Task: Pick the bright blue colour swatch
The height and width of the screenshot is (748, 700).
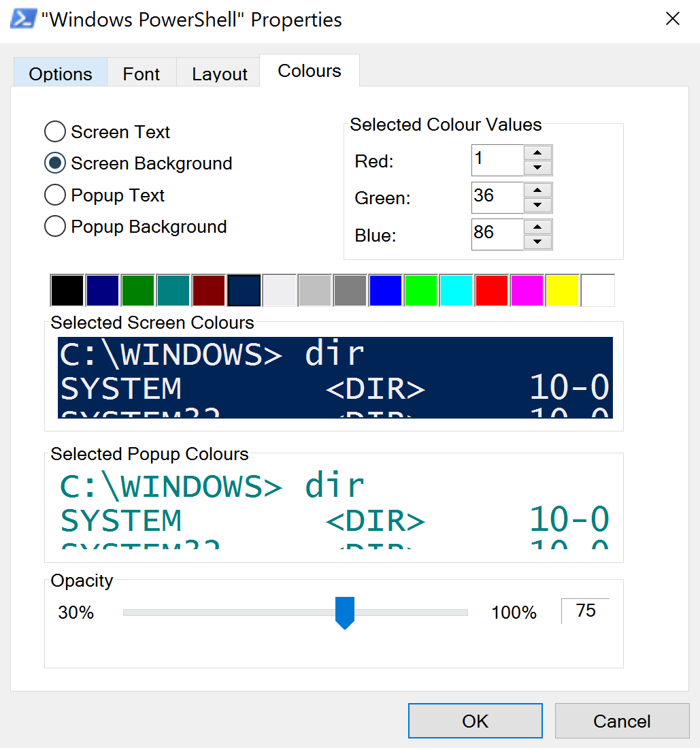Action: pos(385,290)
